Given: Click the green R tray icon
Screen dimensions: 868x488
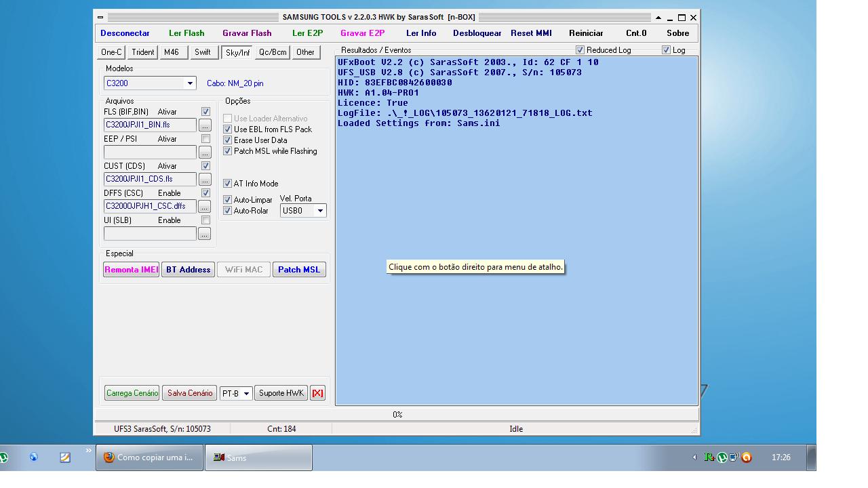Looking at the screenshot, I should pos(709,457).
